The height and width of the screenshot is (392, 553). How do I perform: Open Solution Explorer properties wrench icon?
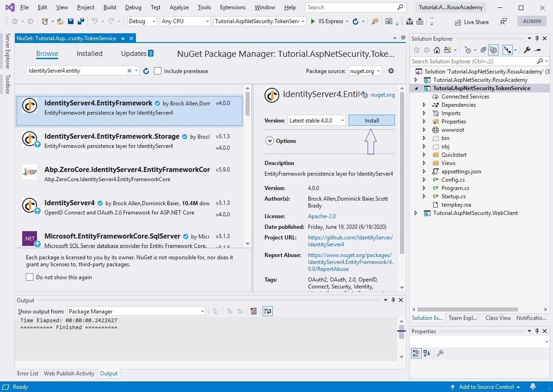[527, 49]
